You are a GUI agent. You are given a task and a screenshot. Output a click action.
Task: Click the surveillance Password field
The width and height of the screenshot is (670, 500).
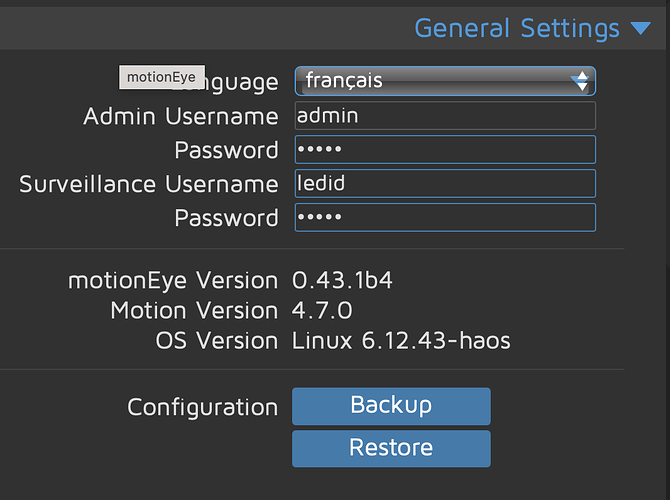pos(445,218)
